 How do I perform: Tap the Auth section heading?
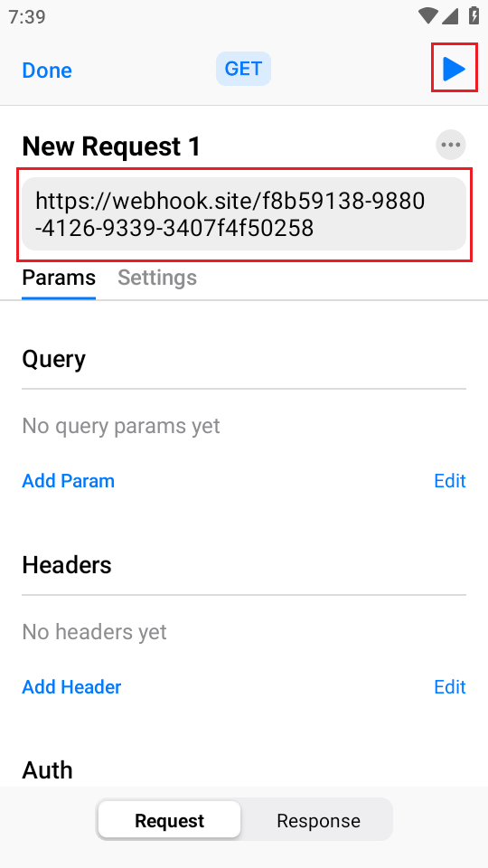coord(48,770)
